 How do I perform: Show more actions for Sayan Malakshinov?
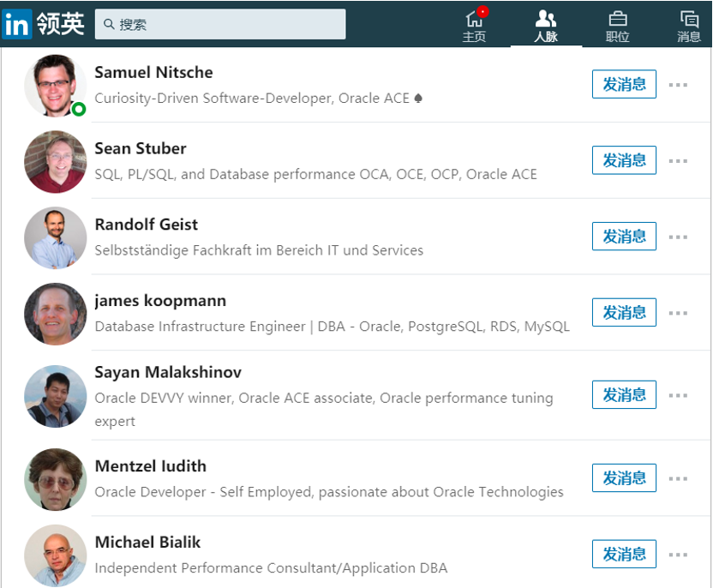pos(678,395)
